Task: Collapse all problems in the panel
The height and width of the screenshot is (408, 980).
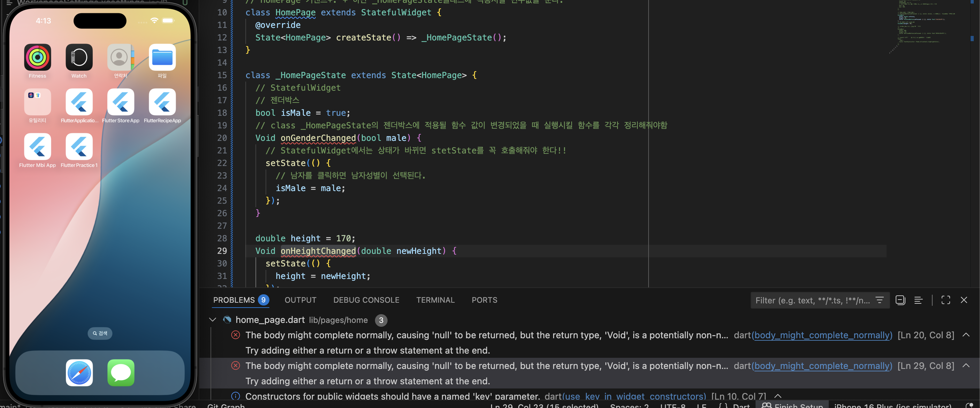Action: 901,300
